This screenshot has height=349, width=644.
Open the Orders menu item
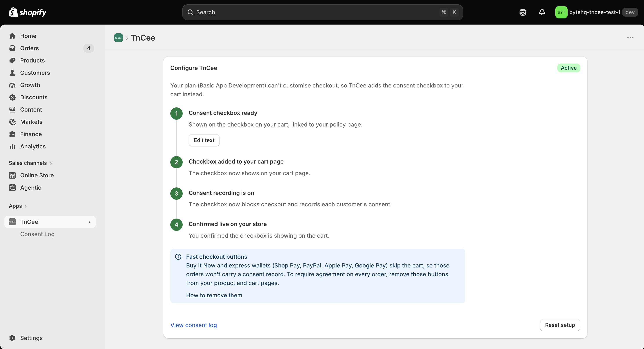click(50, 48)
